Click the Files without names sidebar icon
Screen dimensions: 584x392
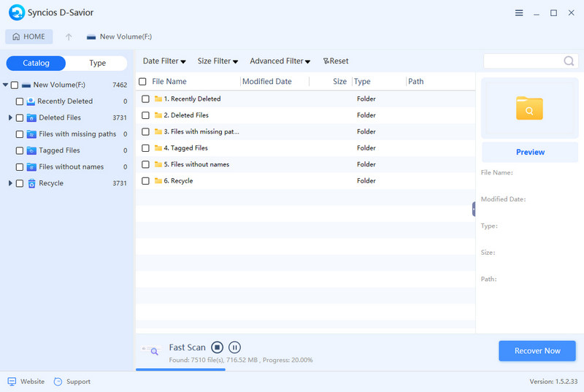click(x=31, y=166)
